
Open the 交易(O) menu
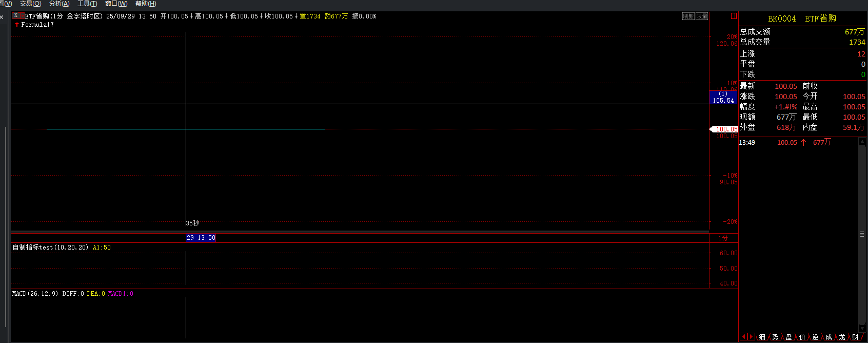pos(30,4)
